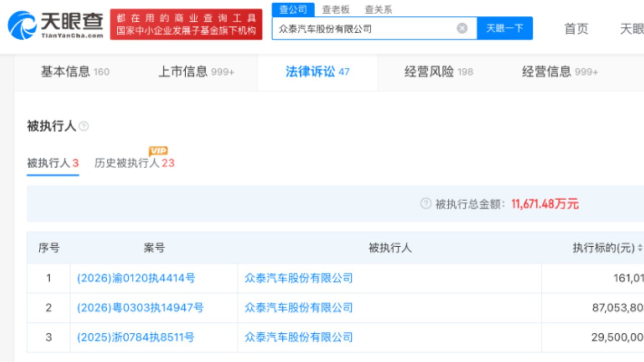The height and width of the screenshot is (362, 644).
Task: Open the TianYanCha logo homepage
Action: (x=55, y=24)
